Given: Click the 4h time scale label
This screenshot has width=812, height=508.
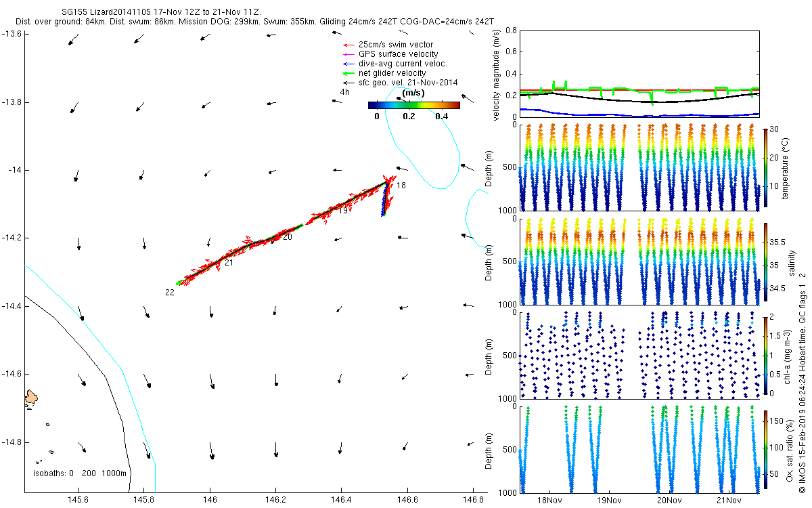Looking at the screenshot, I should pos(345,91).
